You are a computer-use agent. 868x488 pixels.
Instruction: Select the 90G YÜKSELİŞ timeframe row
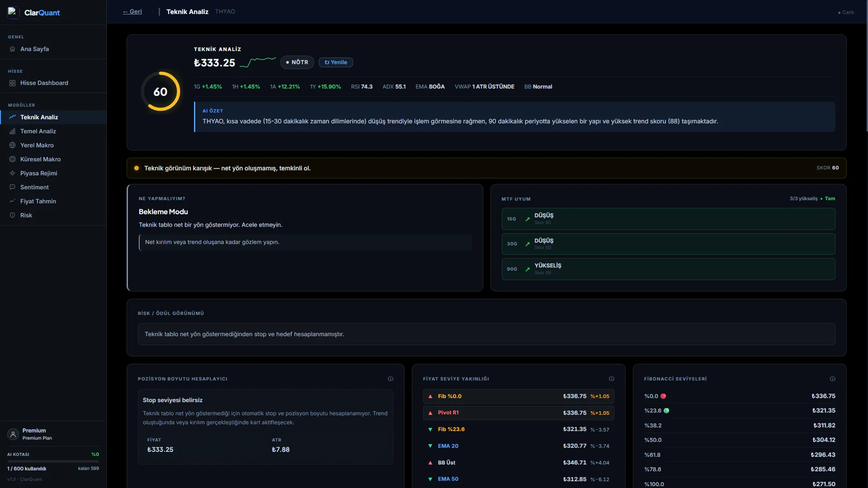(x=668, y=269)
